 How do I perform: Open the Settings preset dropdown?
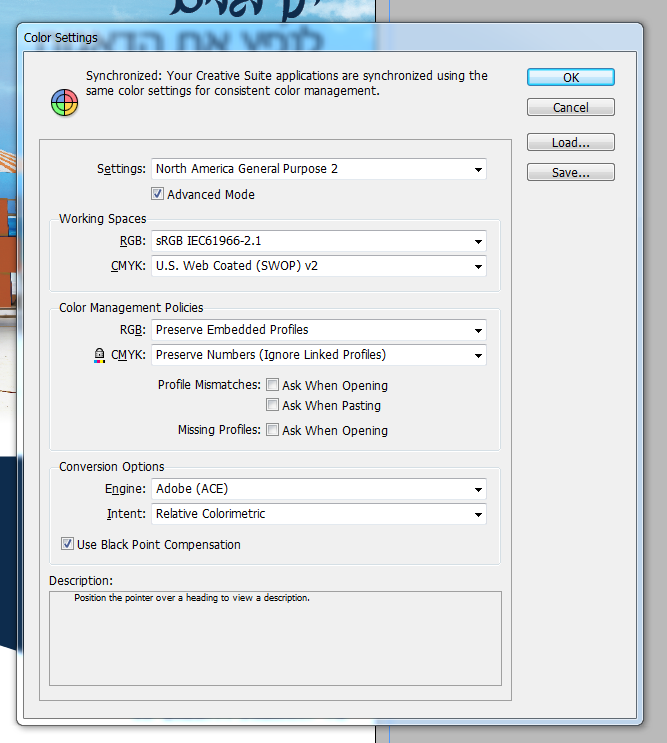319,169
